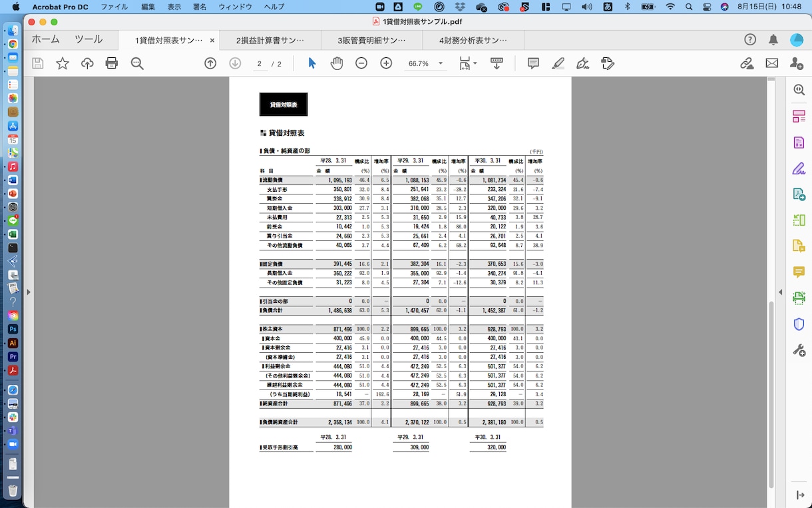Share a link to the file
The width and height of the screenshot is (812, 508).
coord(747,63)
